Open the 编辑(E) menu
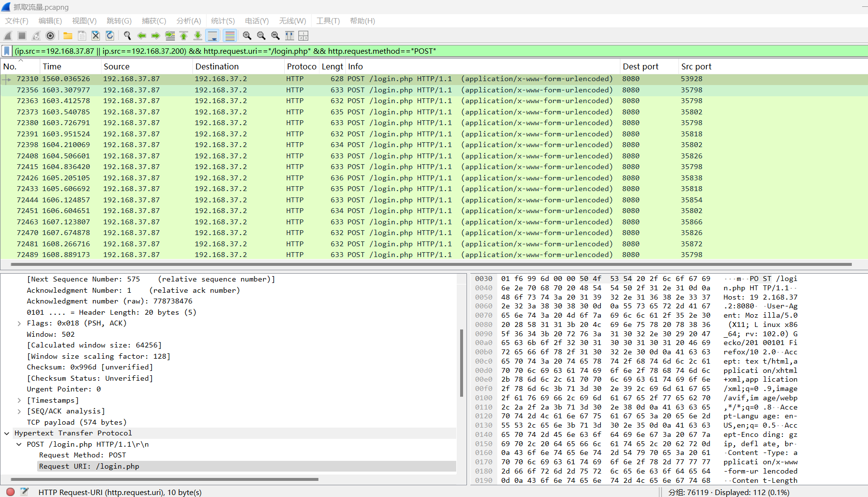Screen dimensions: 868x497 [50, 21]
